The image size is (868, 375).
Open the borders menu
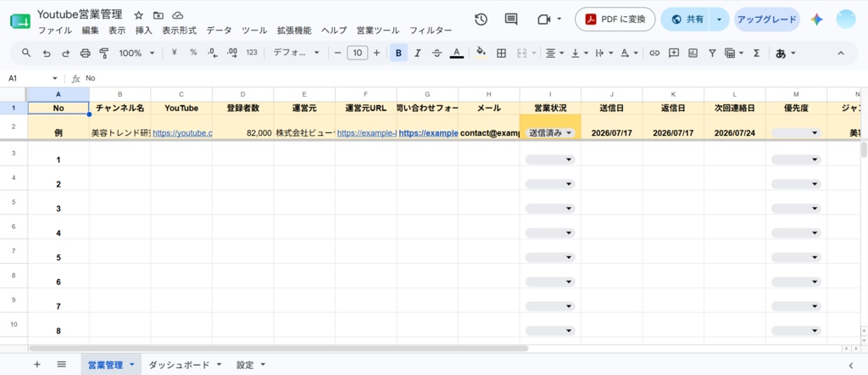tap(501, 53)
